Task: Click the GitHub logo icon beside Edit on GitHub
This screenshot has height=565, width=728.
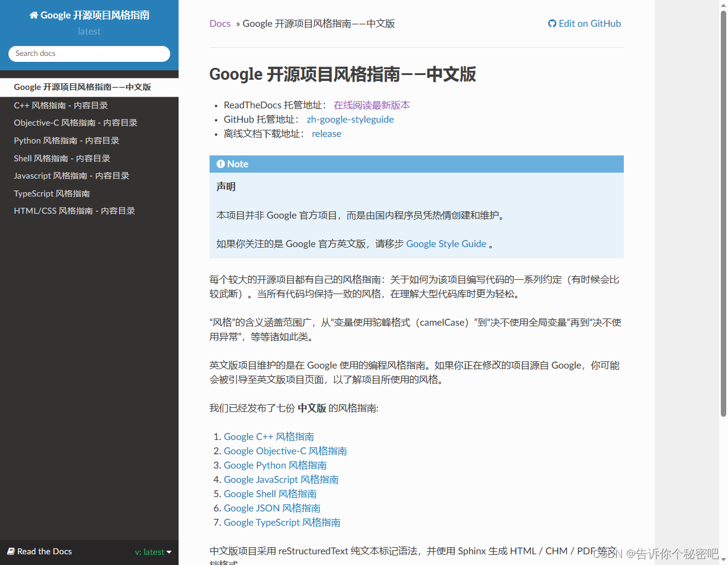Action: [x=551, y=23]
